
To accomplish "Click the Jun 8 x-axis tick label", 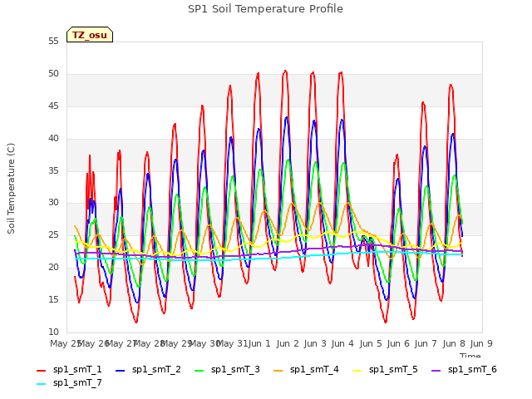I will point(454,343).
